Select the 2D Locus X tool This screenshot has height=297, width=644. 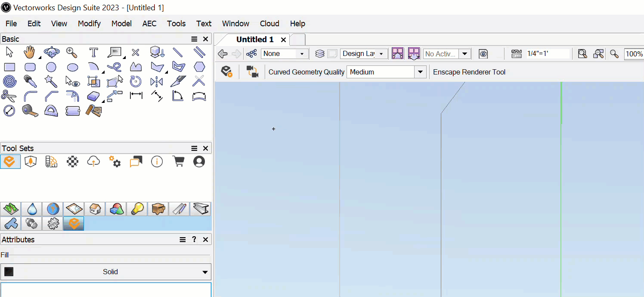(136, 53)
